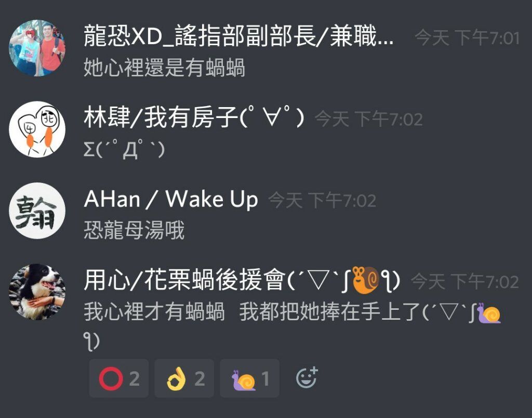Open the dog photo avatar of 用心
This screenshot has height=418, width=532.
pyautogui.click(x=37, y=292)
